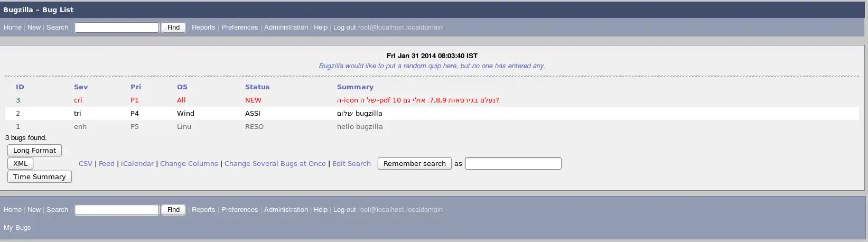Image resolution: width=868 pixels, height=242 pixels.
Task: Select 'RESO' status cell of bug 1
Action: pyautogui.click(x=254, y=127)
